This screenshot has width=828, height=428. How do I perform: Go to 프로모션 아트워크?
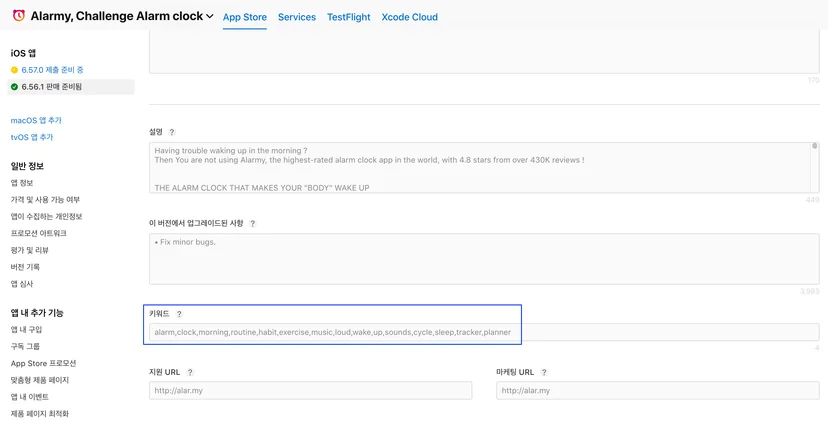pos(39,233)
